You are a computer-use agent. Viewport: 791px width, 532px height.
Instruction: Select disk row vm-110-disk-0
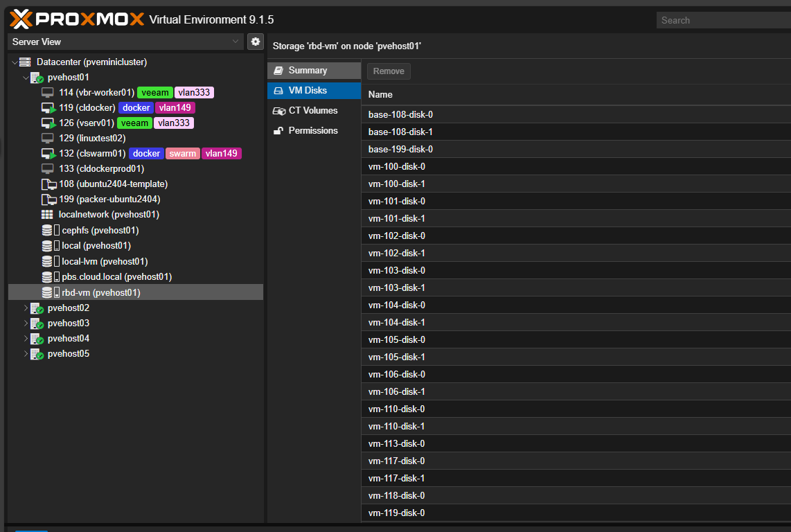(x=576, y=409)
